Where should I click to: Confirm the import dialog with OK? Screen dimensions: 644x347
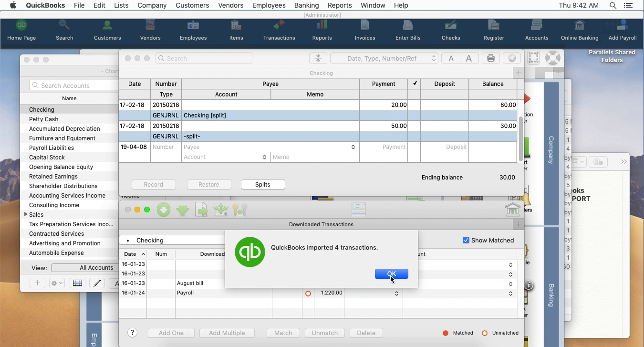tap(391, 273)
